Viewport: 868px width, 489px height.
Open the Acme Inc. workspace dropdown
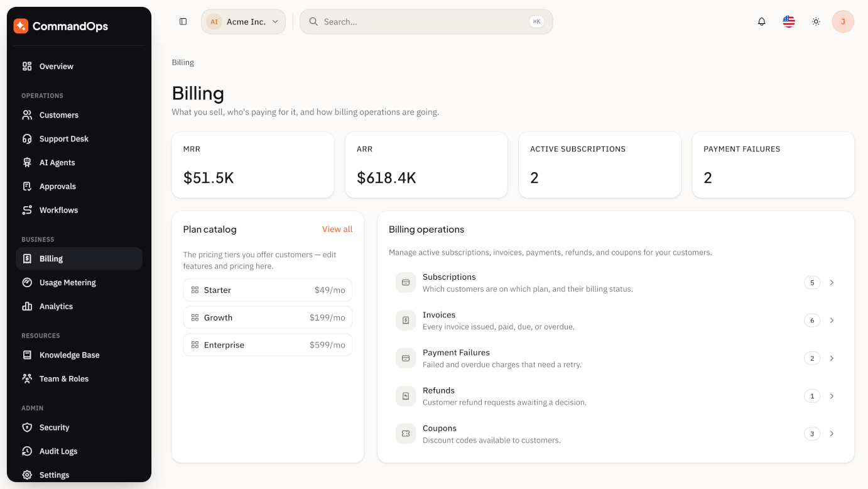click(x=244, y=21)
